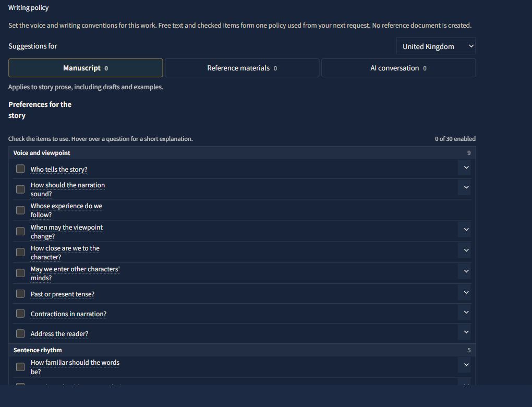532x407 pixels.
Task: Open the United Kingdom region dropdown
Action: (x=436, y=46)
